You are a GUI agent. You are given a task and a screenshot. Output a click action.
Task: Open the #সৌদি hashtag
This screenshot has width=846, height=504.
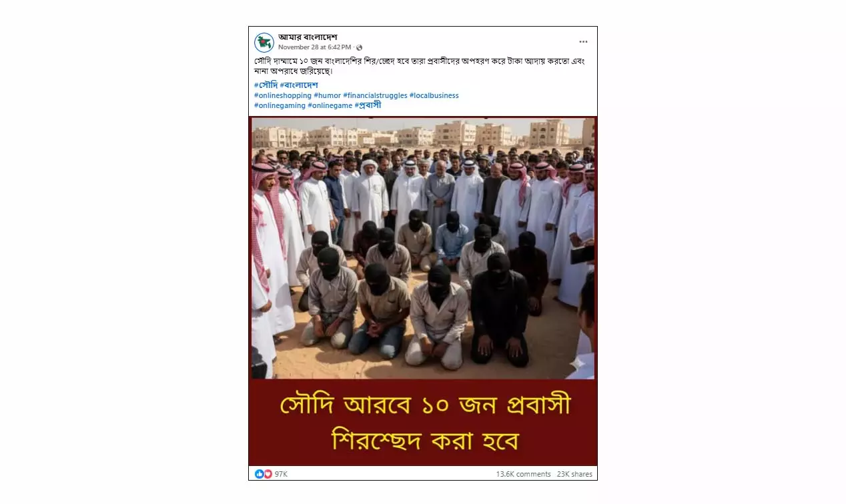click(x=266, y=85)
